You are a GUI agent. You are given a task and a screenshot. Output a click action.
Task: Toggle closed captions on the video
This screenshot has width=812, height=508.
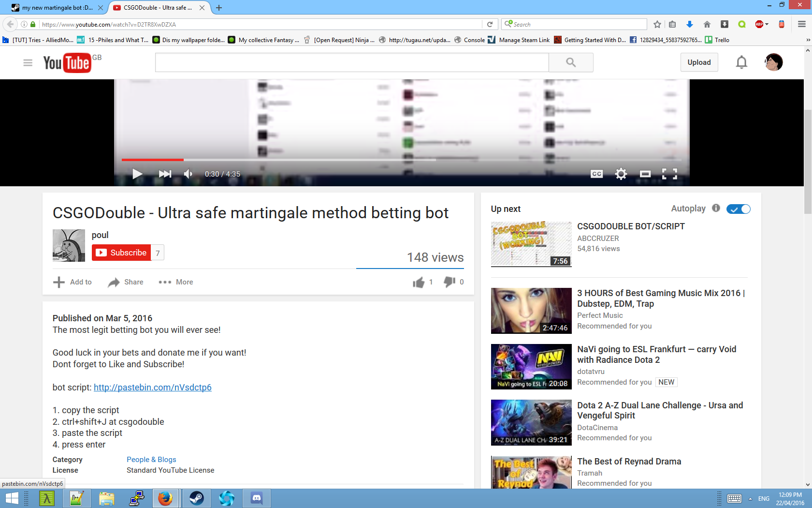[x=597, y=174]
